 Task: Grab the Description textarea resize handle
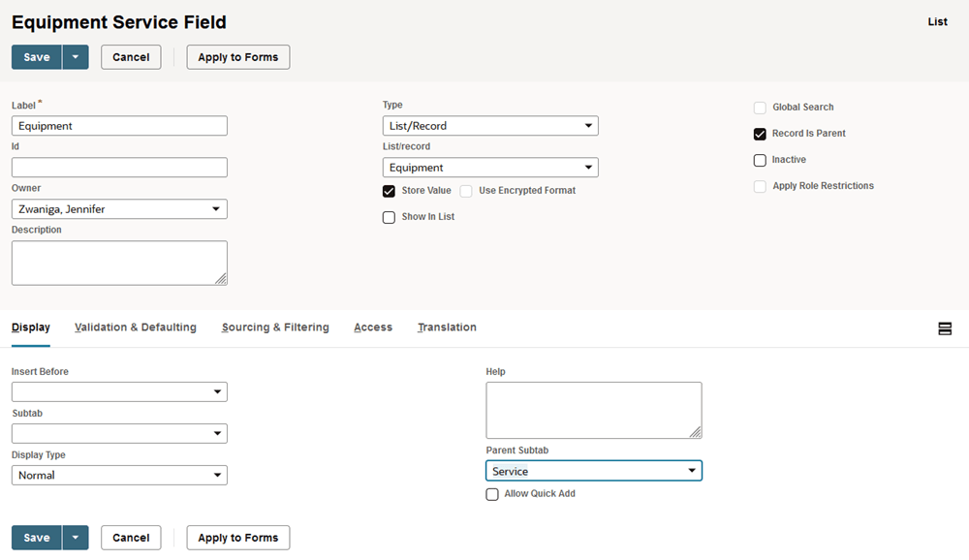click(x=221, y=279)
